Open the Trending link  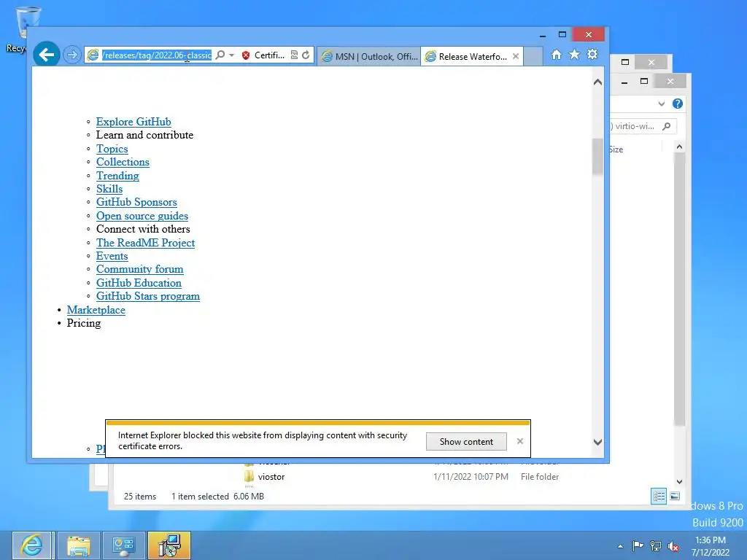click(117, 176)
